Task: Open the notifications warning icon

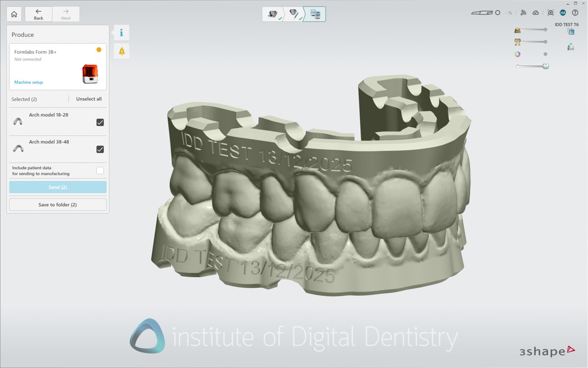Action: [x=121, y=51]
